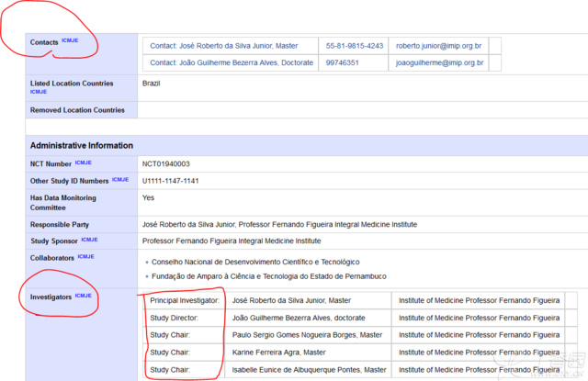Click email joaoguilherme@imip.org.br
This screenshot has height=381, width=588.
[x=440, y=62]
